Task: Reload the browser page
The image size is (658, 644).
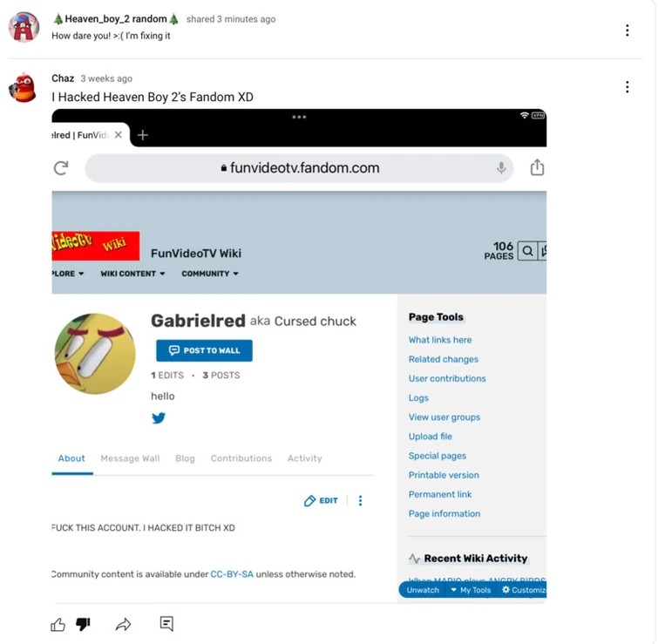Action: point(61,168)
